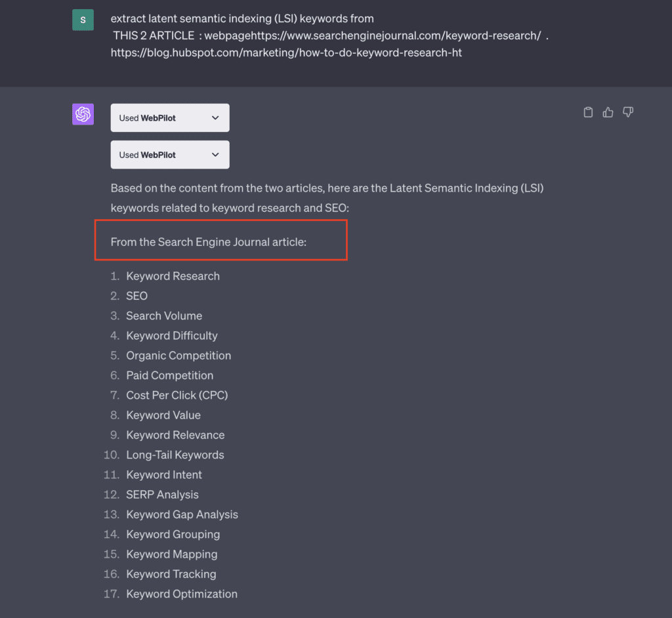Click the searchenginejournal.com URL in the prompt
This screenshot has width=672, height=618.
coord(373,35)
